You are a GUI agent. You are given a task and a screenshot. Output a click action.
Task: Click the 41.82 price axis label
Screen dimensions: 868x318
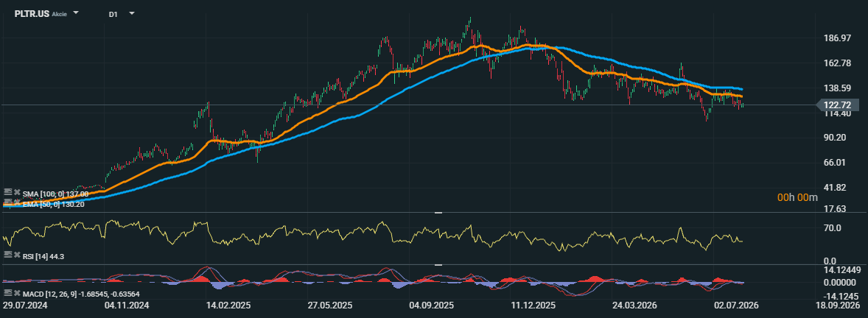click(x=833, y=188)
